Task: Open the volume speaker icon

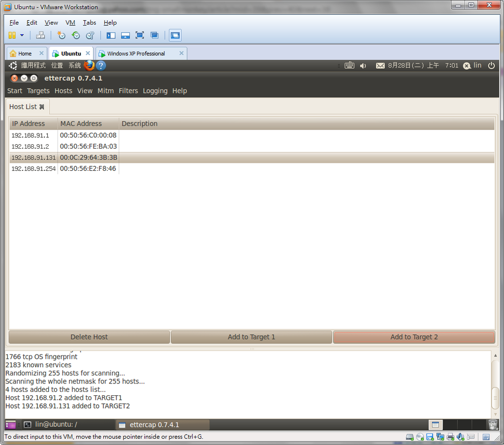Action: pos(363,66)
